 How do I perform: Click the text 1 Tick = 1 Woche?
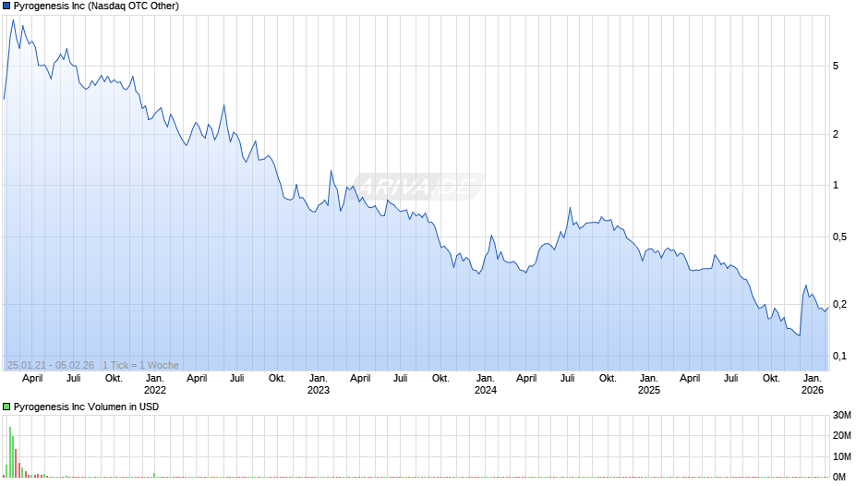tap(140, 365)
